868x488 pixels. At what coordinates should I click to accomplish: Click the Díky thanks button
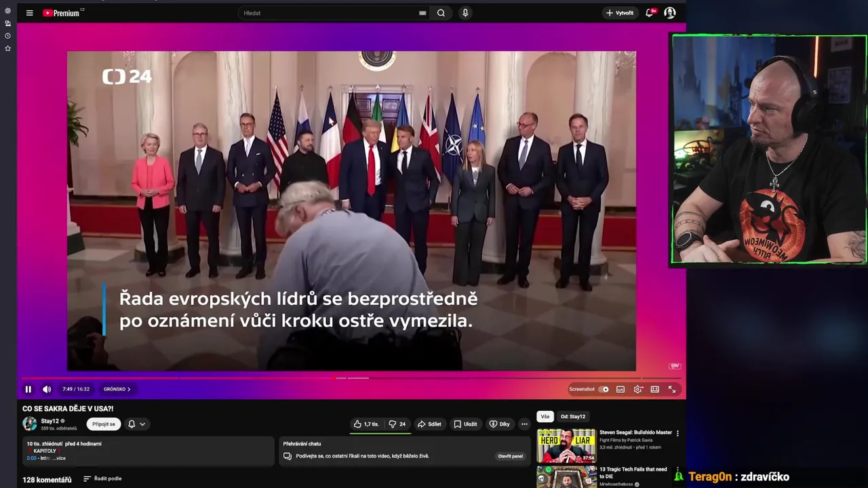point(500,424)
